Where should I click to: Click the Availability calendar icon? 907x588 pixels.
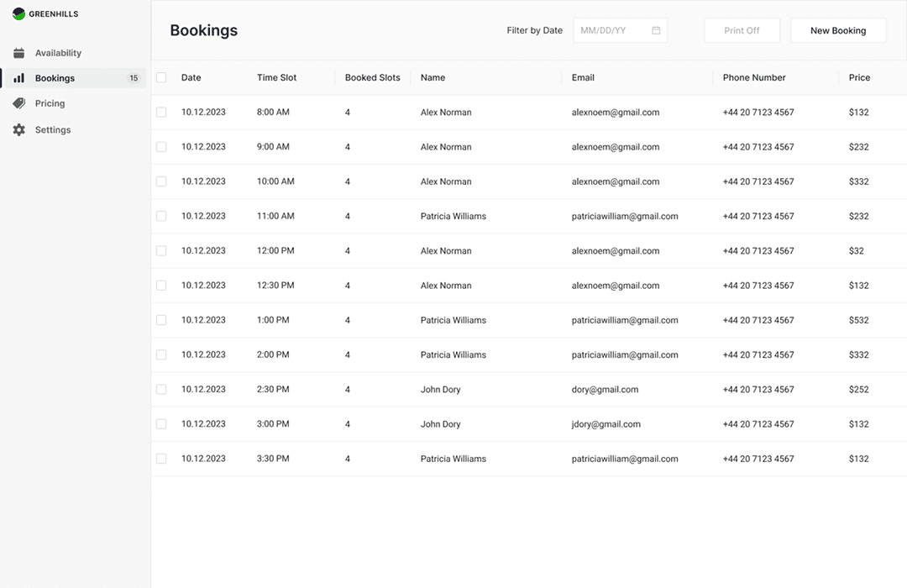click(18, 53)
